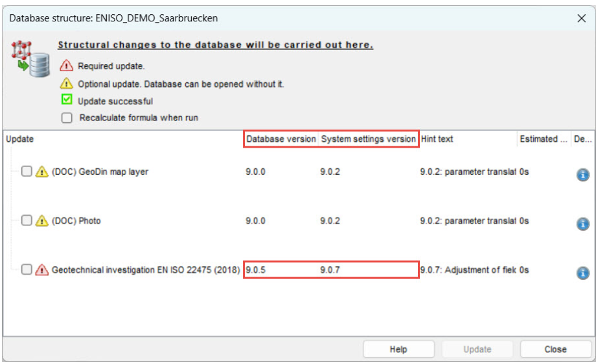Click info icon for GeoDin map layer
The height and width of the screenshot is (364, 598).
(582, 175)
